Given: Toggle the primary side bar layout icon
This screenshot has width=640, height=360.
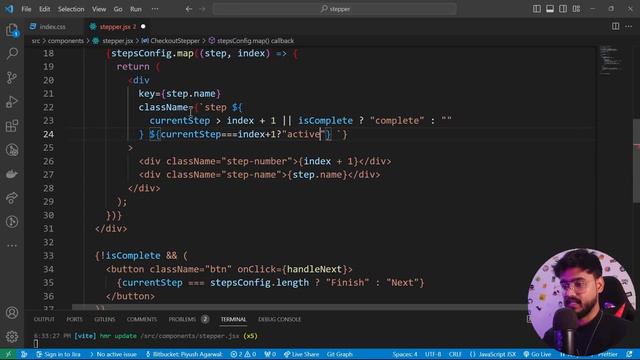Looking at the screenshot, I should 537,9.
